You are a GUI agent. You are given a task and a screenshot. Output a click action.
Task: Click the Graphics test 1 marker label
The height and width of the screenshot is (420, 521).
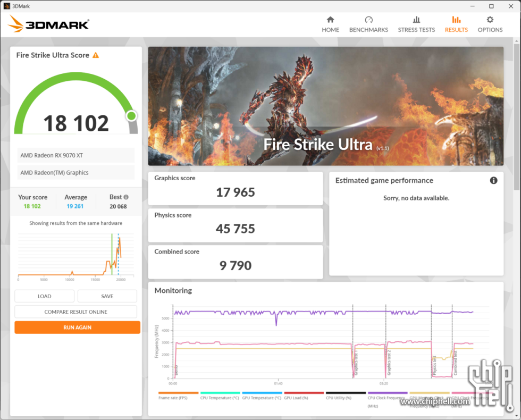356,364
